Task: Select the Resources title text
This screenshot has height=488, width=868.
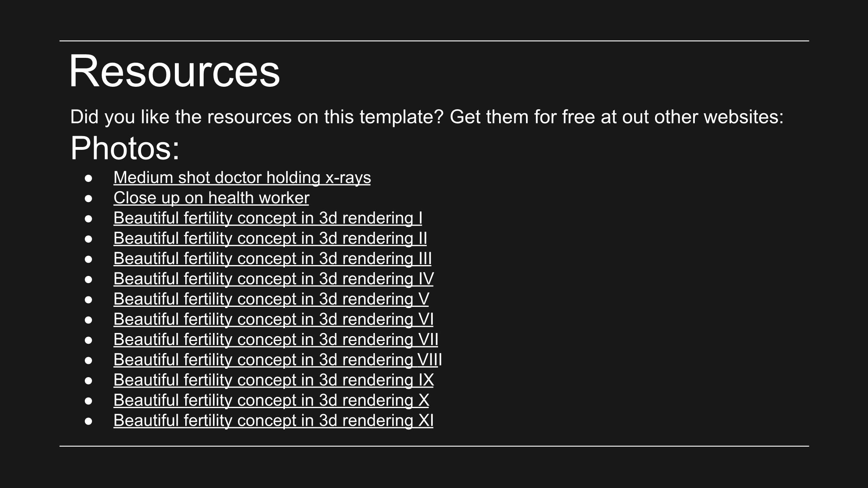Action: [174, 71]
